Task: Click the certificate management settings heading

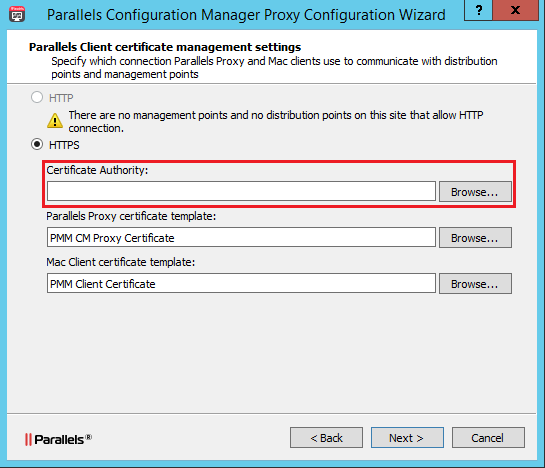Action: tap(165, 47)
